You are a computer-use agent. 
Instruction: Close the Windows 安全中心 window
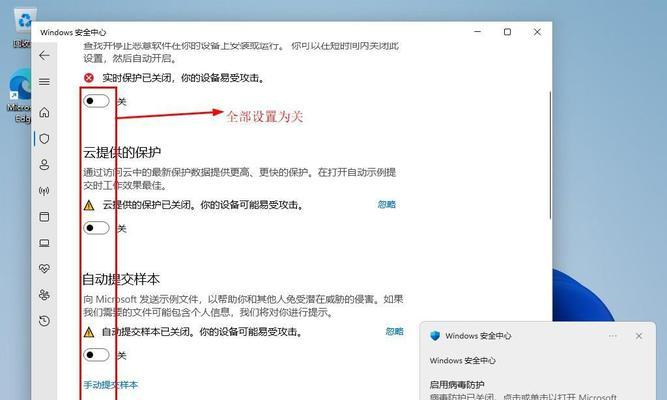pos(537,32)
